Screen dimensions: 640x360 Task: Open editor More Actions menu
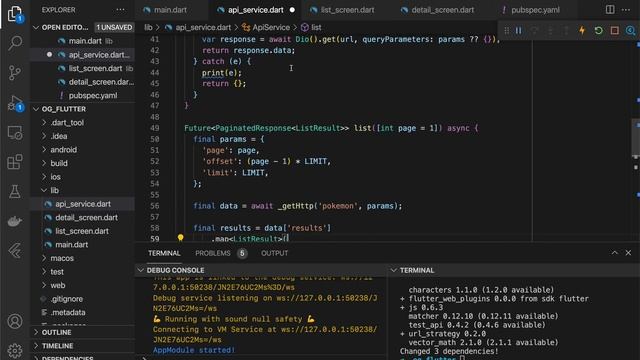coord(626,9)
